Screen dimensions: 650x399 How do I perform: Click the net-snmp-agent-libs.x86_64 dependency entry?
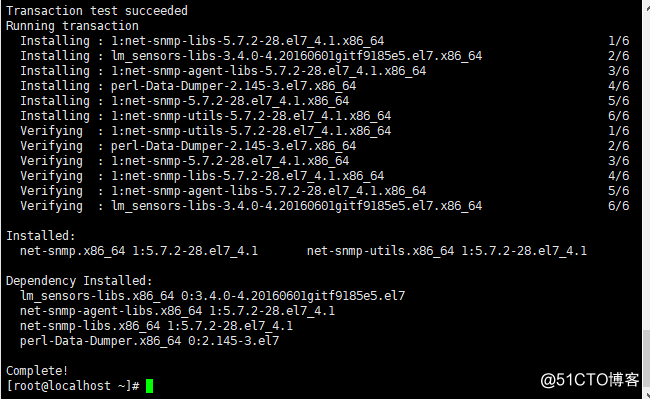177,311
